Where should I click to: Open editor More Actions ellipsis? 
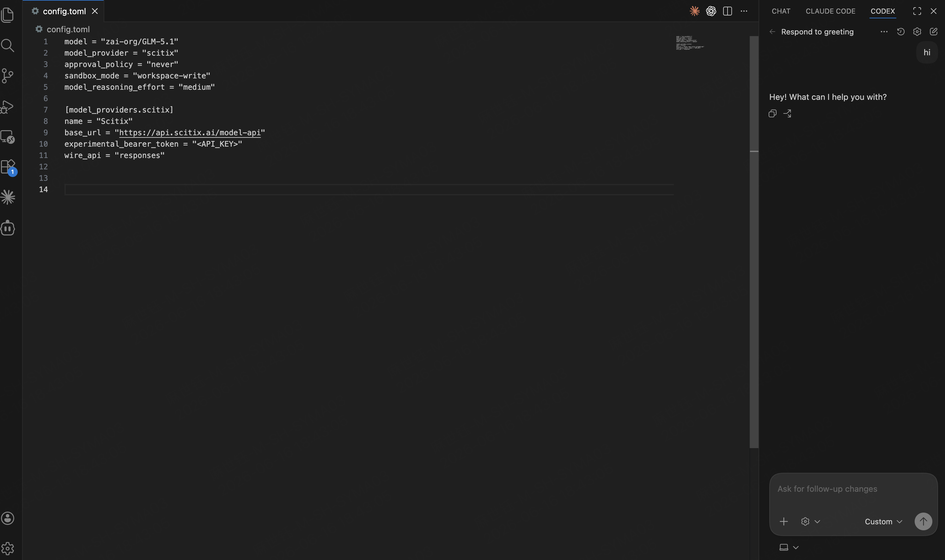pyautogui.click(x=744, y=11)
